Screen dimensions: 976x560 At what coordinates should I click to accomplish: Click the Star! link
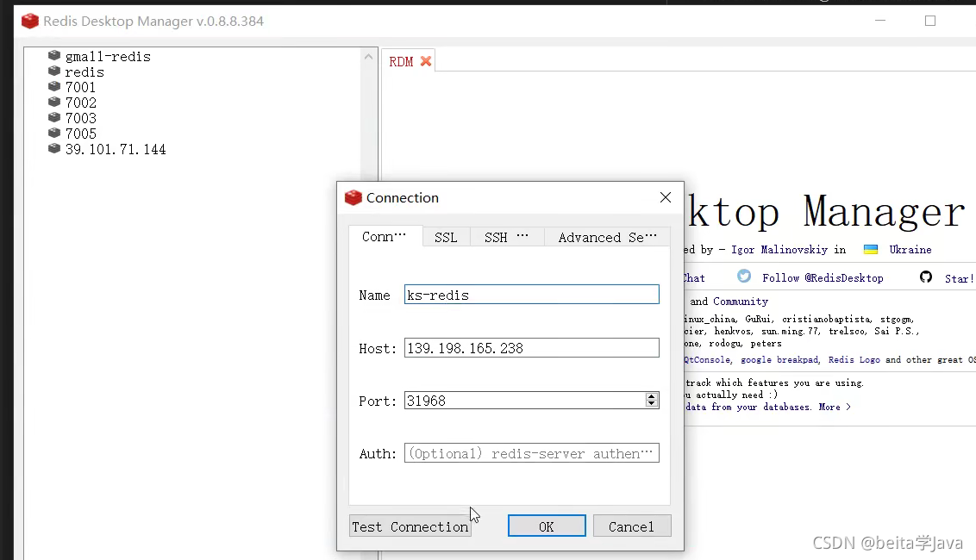point(960,279)
